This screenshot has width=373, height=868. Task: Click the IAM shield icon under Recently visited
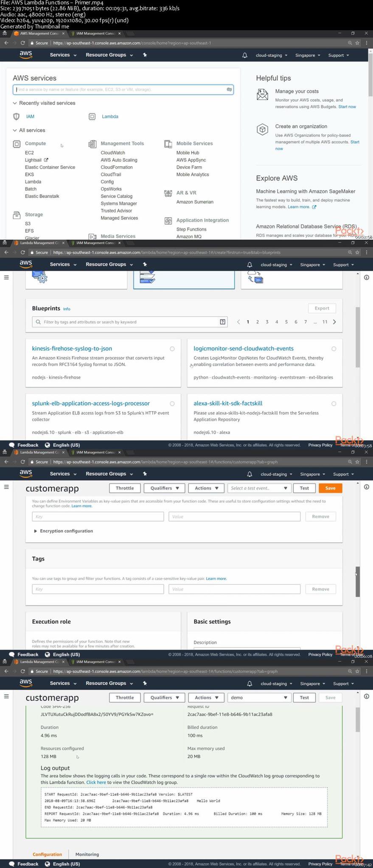point(17,117)
